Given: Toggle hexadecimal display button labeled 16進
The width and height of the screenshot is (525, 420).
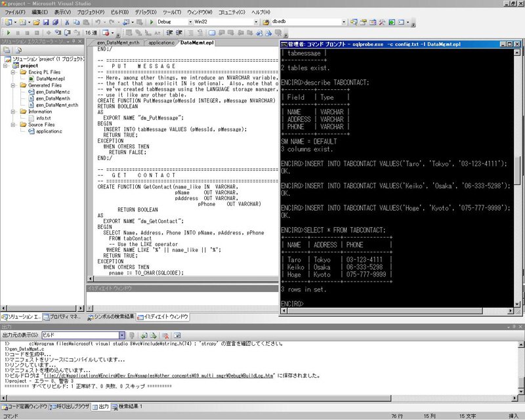Looking at the screenshot, I should click(91, 33).
